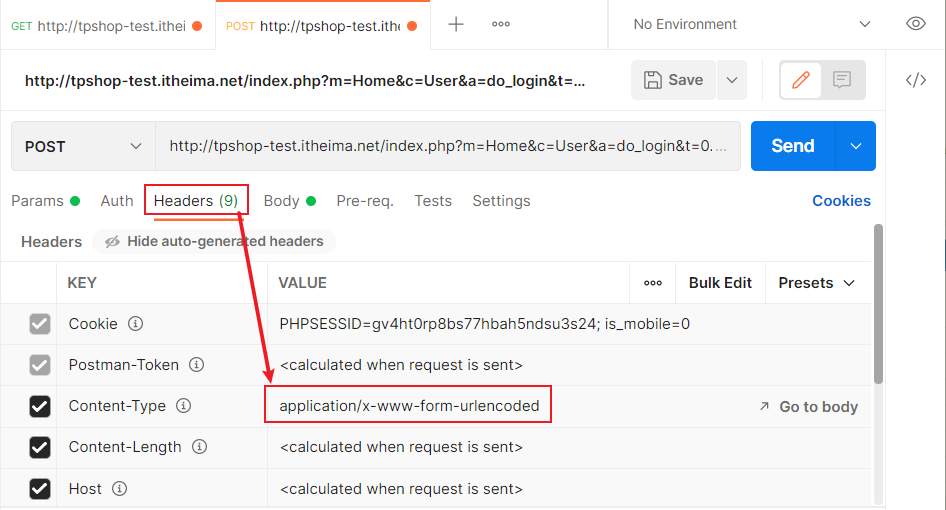Click the info icon beside Postman-Token
This screenshot has width=946, height=510.
click(x=197, y=365)
